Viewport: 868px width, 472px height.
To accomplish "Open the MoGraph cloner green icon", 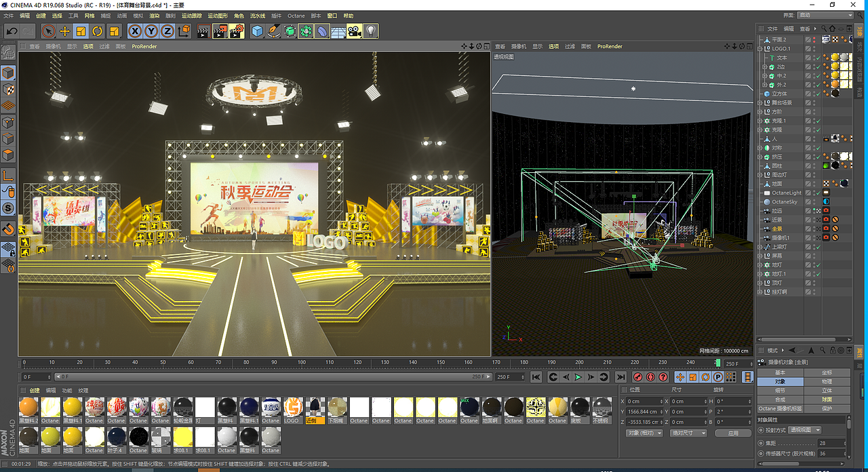I will pyautogui.click(x=307, y=31).
